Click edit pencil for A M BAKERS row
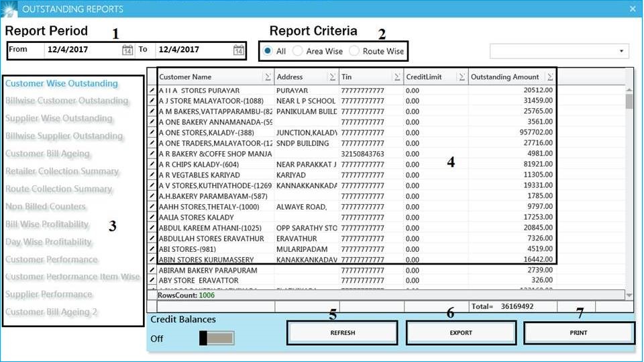 tap(152, 111)
